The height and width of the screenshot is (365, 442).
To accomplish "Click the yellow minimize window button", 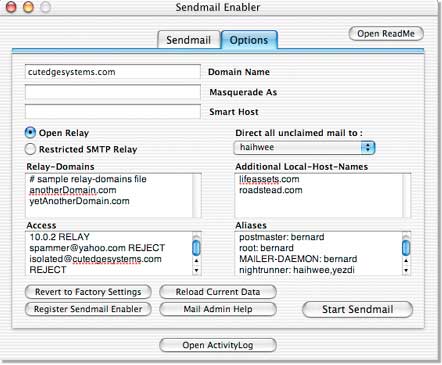I will 28,7.
